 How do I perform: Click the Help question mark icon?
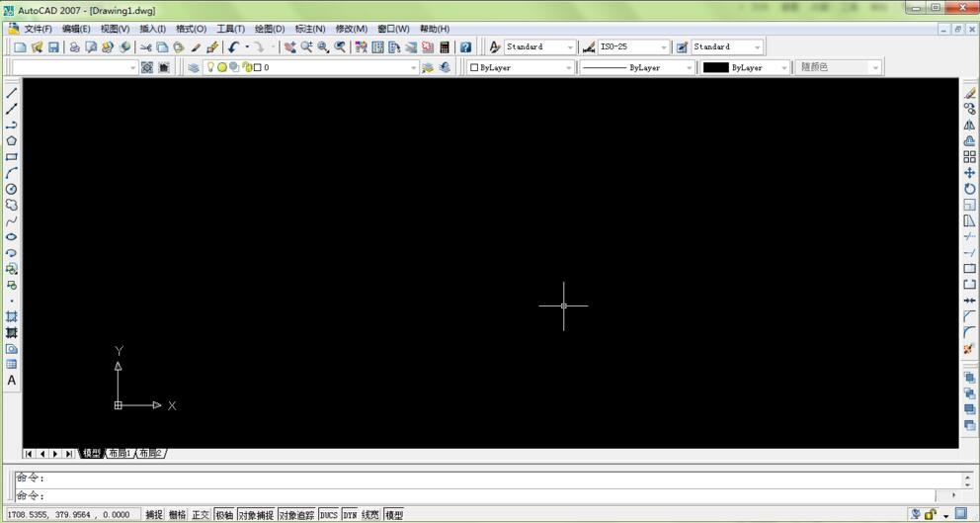click(x=465, y=47)
